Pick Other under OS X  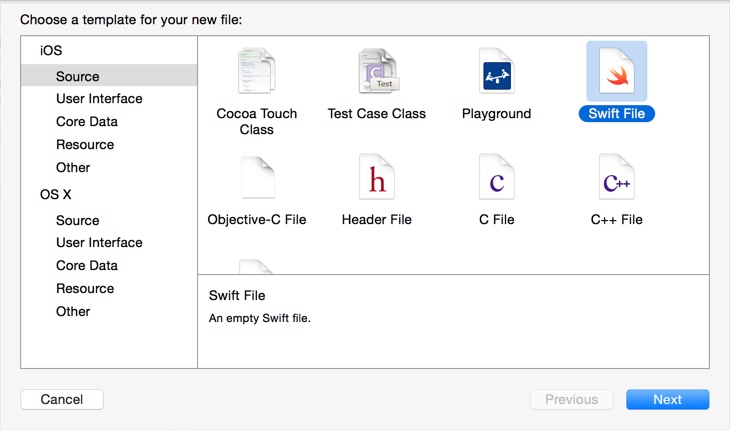click(x=73, y=311)
